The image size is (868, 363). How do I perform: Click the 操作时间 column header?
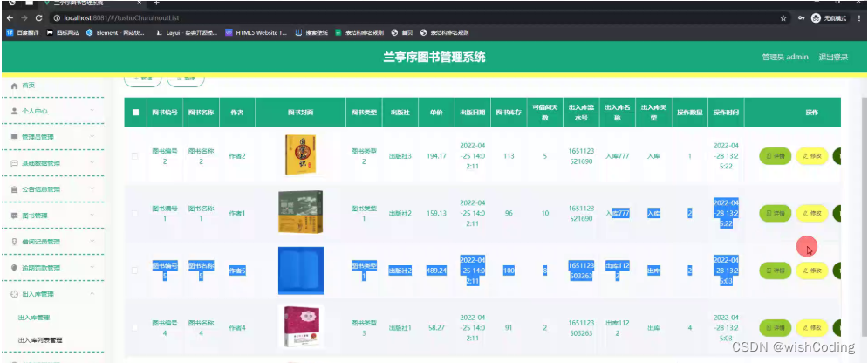726,113
